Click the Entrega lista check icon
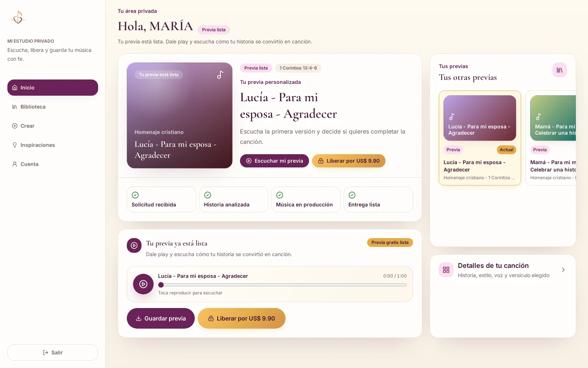The height and width of the screenshot is (368, 588). pyautogui.click(x=352, y=195)
